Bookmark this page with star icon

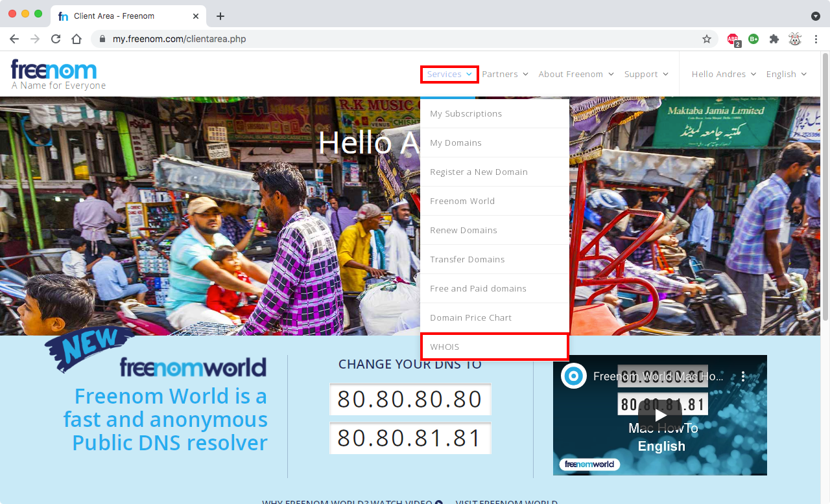pos(707,39)
